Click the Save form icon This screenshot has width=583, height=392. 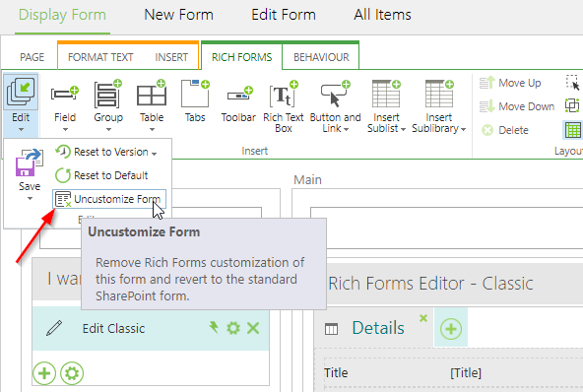pyautogui.click(x=29, y=163)
